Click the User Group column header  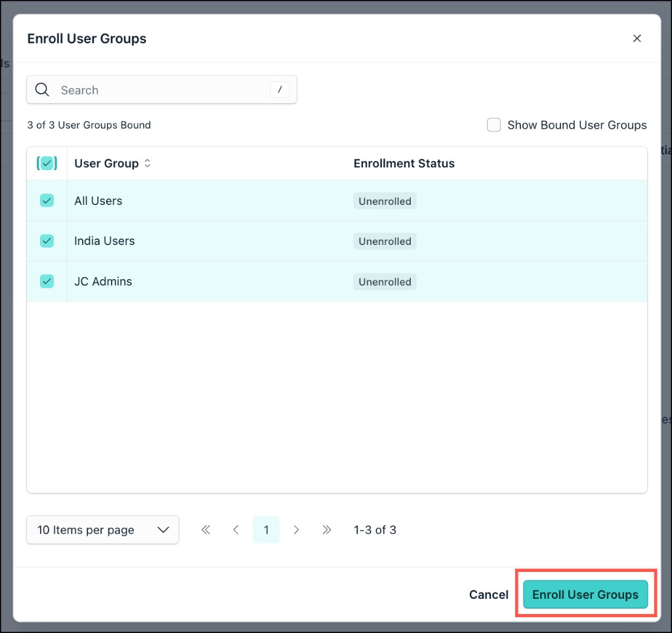tap(106, 164)
